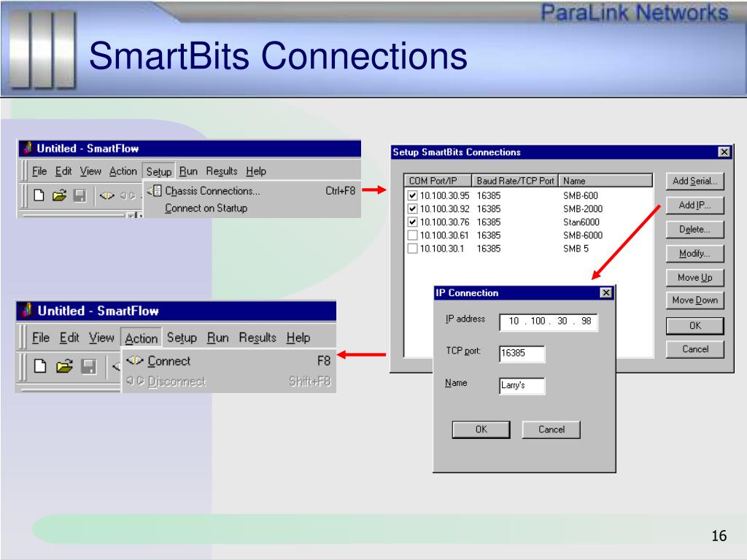Viewport: 747px width, 560px height.
Task: Open Results menu in upper SmartFlow window
Action: point(222,171)
